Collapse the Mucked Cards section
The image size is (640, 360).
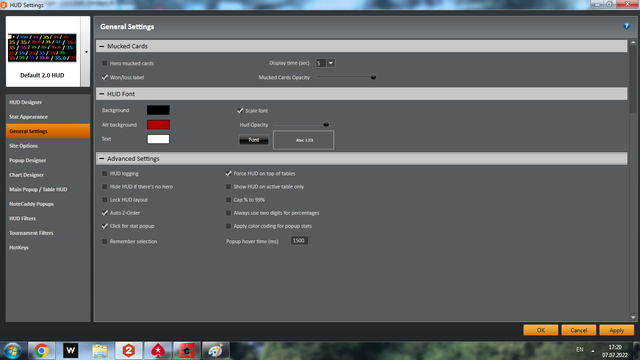(x=102, y=46)
